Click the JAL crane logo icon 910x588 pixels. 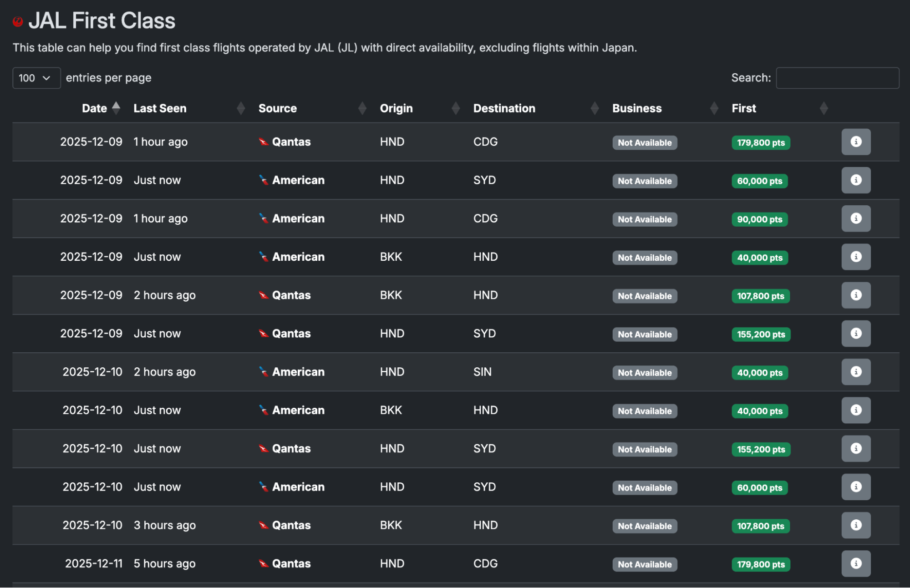pyautogui.click(x=18, y=21)
